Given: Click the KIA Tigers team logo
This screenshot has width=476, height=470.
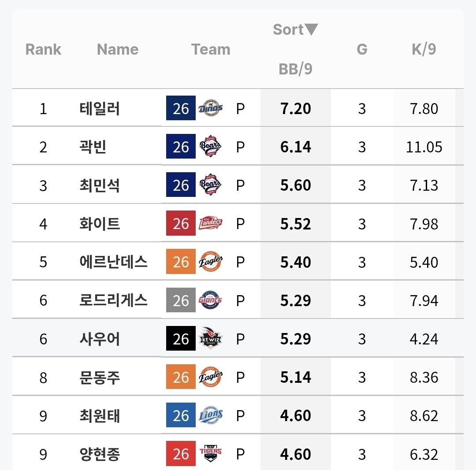Looking at the screenshot, I should click(210, 453).
